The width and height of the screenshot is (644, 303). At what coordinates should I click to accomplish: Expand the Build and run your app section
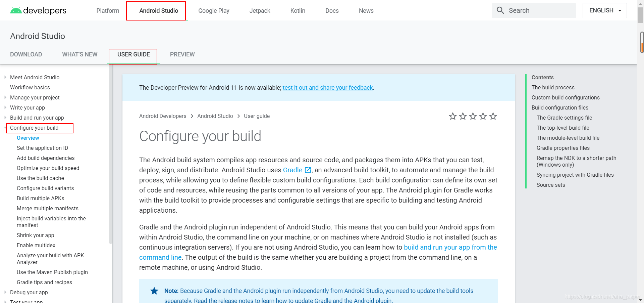[5, 118]
